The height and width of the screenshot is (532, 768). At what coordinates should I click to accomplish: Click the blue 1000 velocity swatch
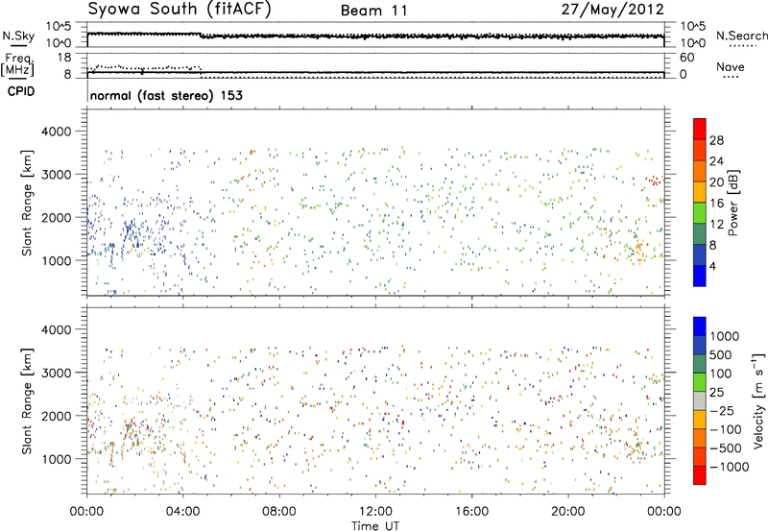[x=700, y=326]
